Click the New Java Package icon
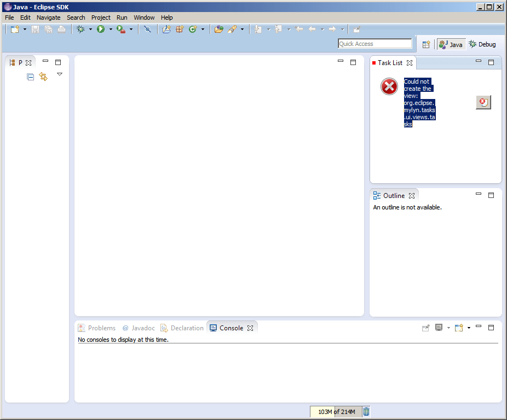The image size is (507, 420). (x=180, y=30)
